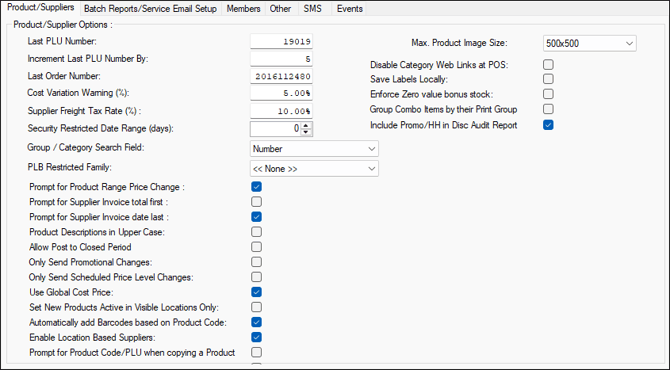Click the Increment Last PLU Number By field
The height and width of the screenshot is (370, 670).
coord(282,59)
